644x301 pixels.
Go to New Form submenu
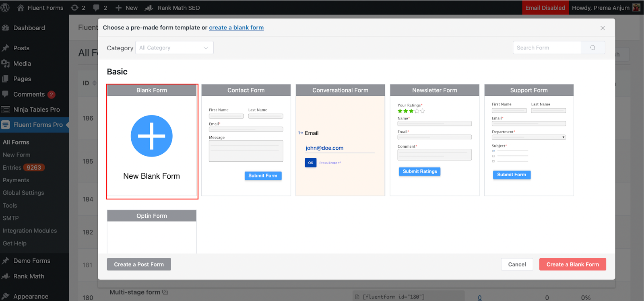[17, 155]
